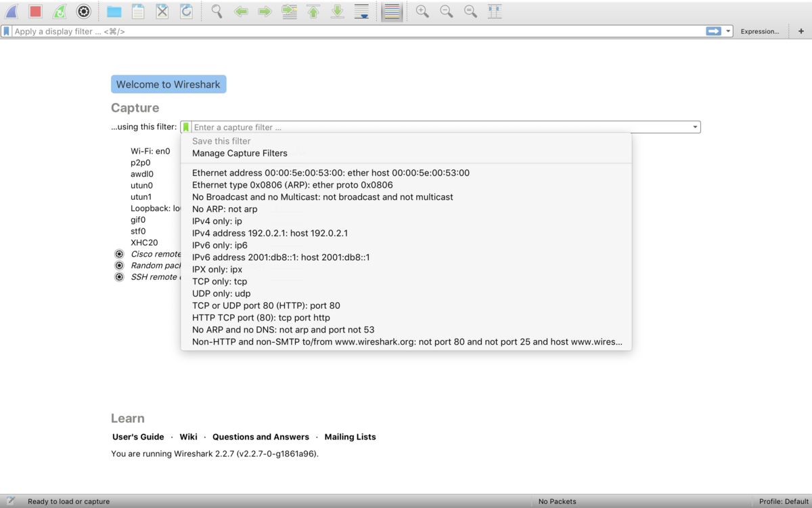Select UDP only: udp filter
This screenshot has height=508, width=812.
pos(406,293)
